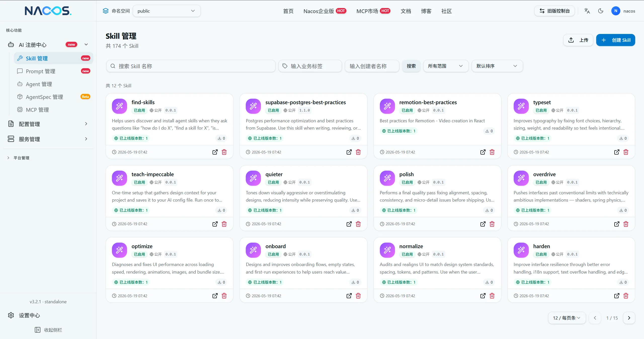Open the harden skill external link icon

click(x=617, y=296)
